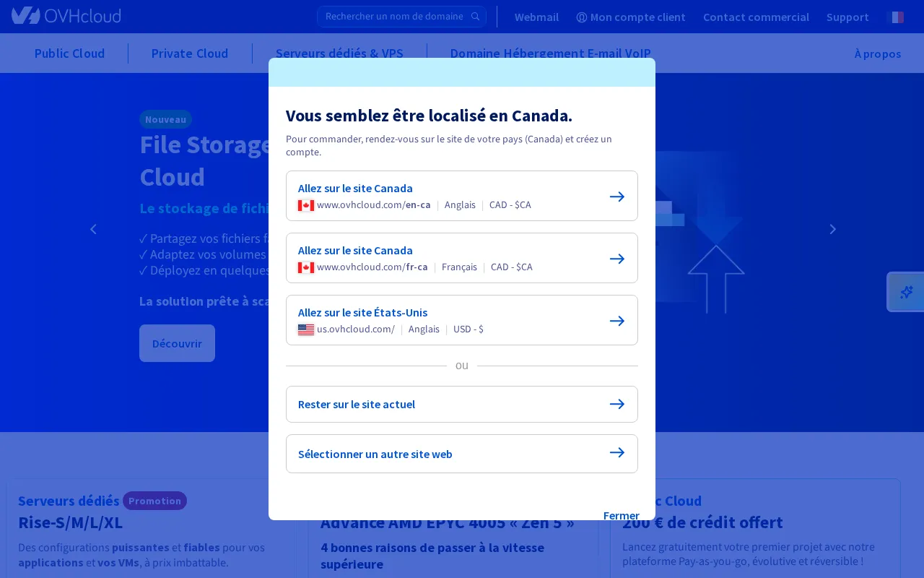This screenshot has height=578, width=924.
Task: Open the Public Cloud menu
Action: click(x=69, y=53)
